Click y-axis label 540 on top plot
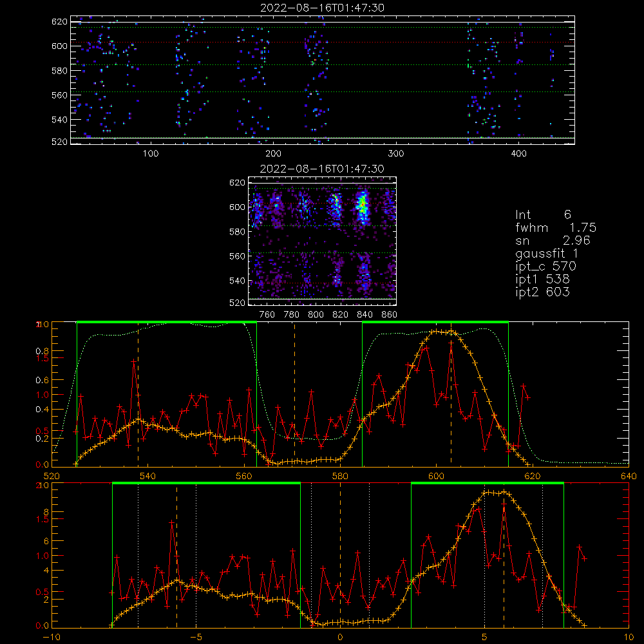644x644 pixels. [x=59, y=120]
